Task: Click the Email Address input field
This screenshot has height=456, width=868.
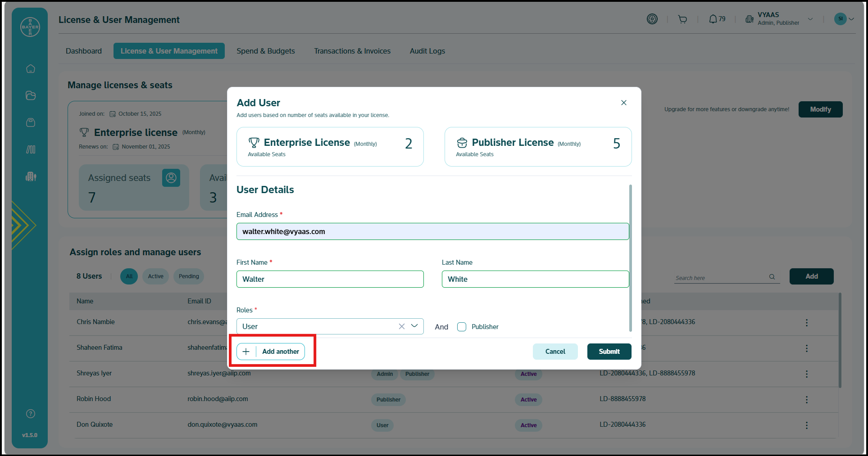Action: [x=432, y=231]
